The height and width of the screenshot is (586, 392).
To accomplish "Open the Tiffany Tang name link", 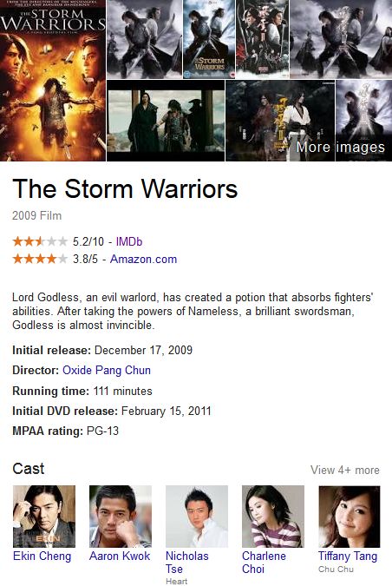I will pyautogui.click(x=348, y=556).
